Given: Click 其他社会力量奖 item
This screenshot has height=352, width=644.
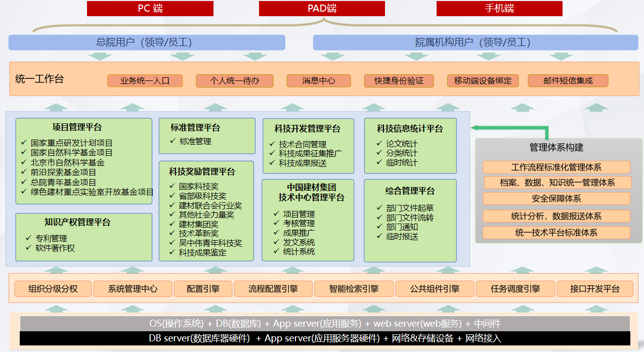Looking at the screenshot, I should pyautogui.click(x=206, y=214).
